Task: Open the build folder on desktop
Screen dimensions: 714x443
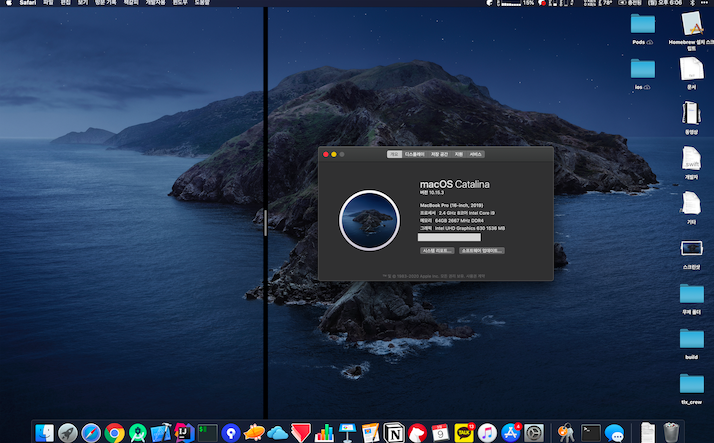Action: pyautogui.click(x=691, y=338)
